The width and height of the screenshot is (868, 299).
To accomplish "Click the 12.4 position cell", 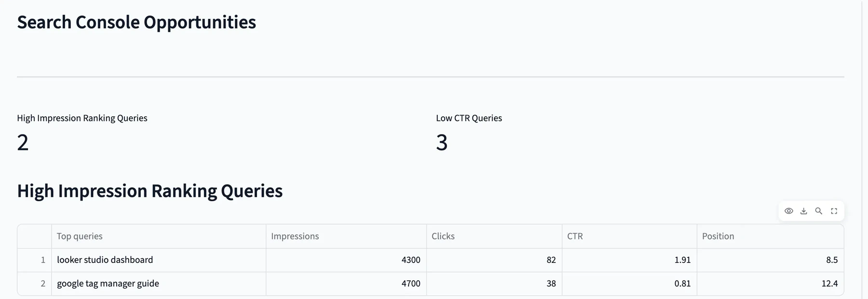I will point(770,284).
